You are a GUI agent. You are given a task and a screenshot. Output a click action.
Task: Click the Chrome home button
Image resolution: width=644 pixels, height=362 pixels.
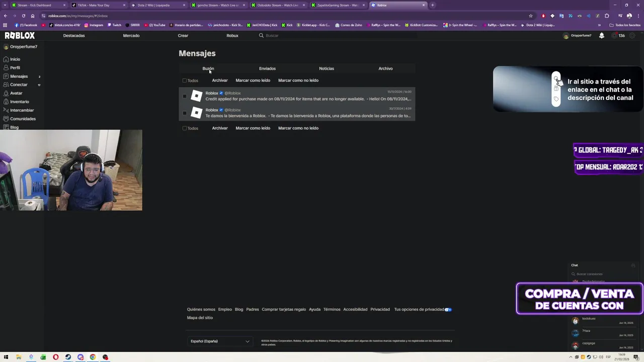[33, 16]
